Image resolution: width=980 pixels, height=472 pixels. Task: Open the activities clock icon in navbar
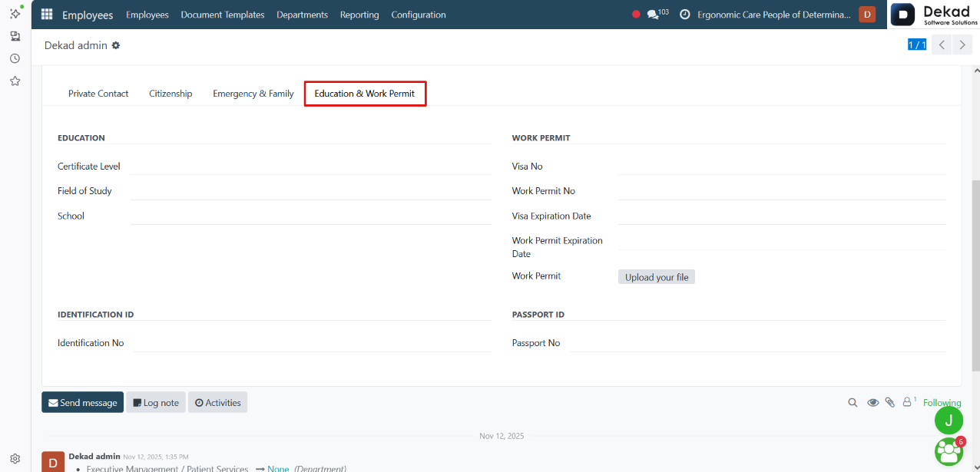coord(685,15)
